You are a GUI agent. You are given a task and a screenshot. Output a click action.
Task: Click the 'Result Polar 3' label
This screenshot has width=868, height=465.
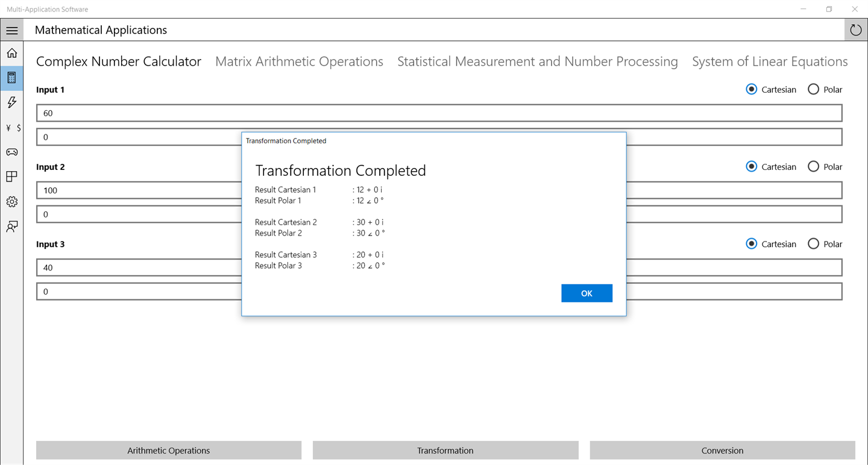[278, 266]
